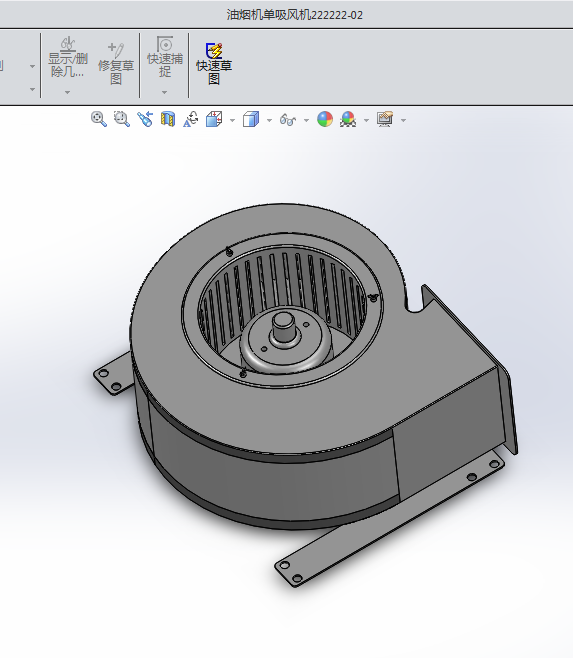Click the document title 油烟机单吸风机222222-02

294,15
